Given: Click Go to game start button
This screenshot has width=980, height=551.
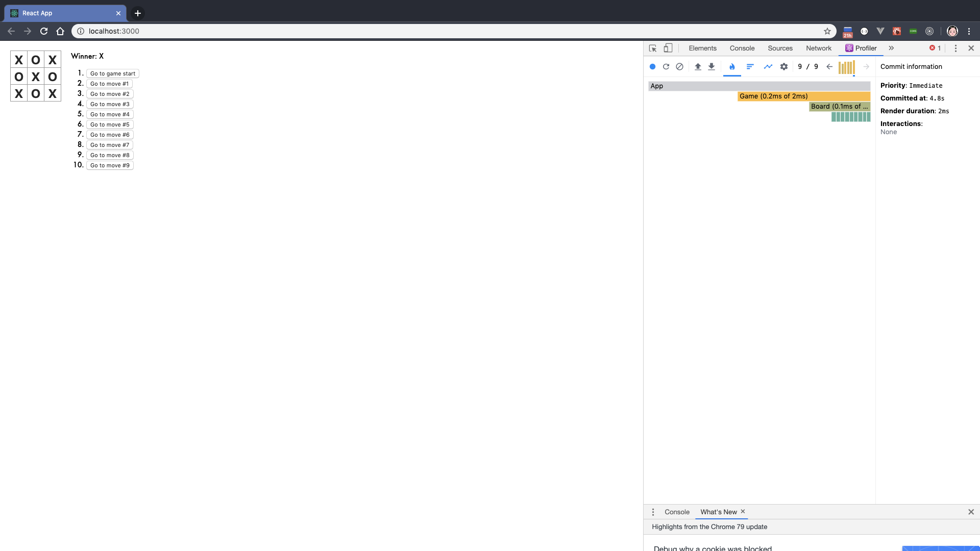Looking at the screenshot, I should pos(113,73).
